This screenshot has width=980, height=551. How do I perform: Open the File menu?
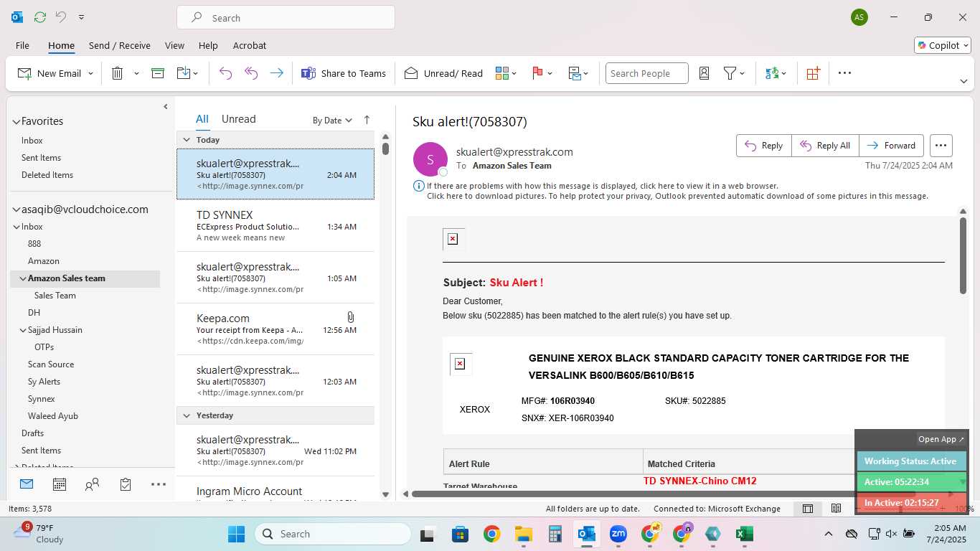(x=22, y=45)
